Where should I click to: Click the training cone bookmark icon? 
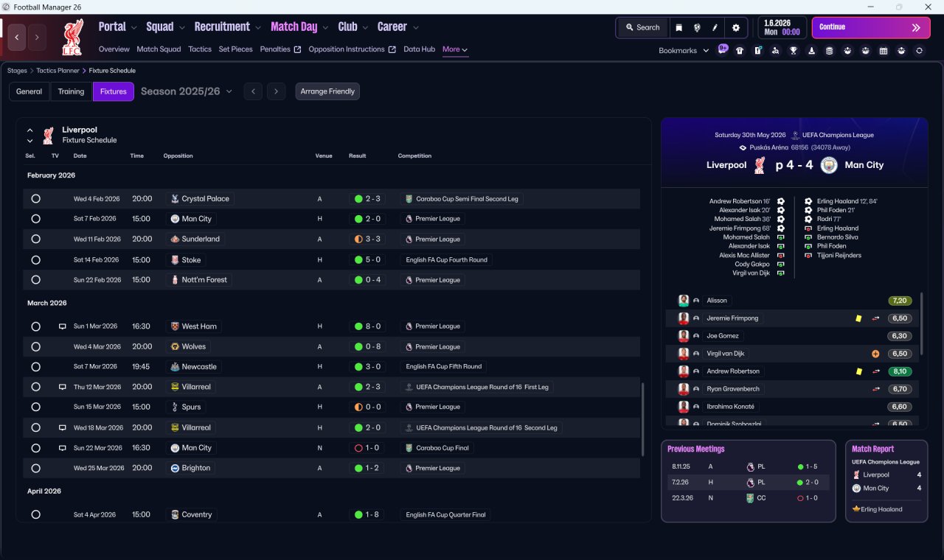[811, 51]
